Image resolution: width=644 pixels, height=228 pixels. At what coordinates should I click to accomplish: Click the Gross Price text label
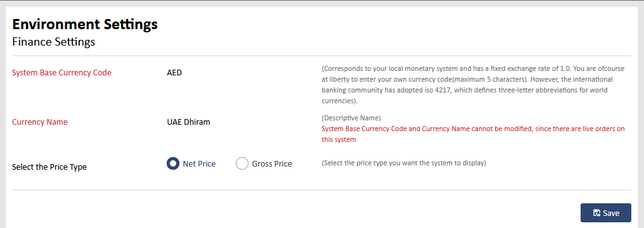272,163
